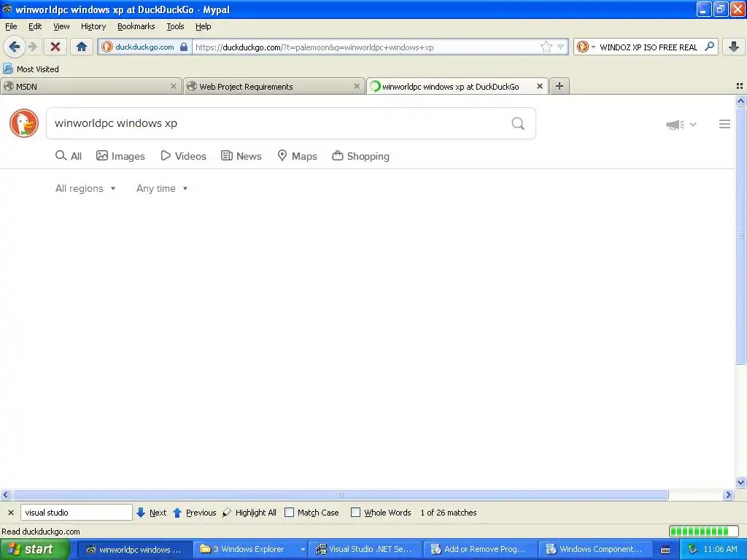
Task: Open the list all tabs grid icon
Action: 740,86
